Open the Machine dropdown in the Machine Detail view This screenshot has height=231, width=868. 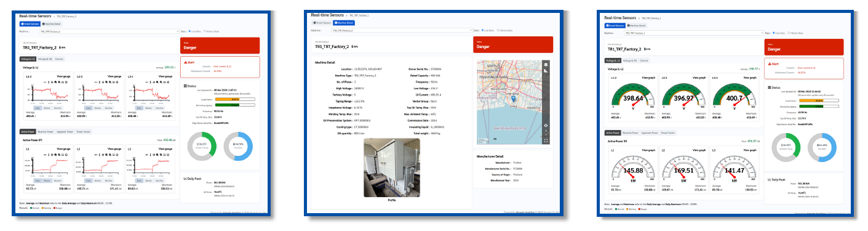click(x=402, y=30)
